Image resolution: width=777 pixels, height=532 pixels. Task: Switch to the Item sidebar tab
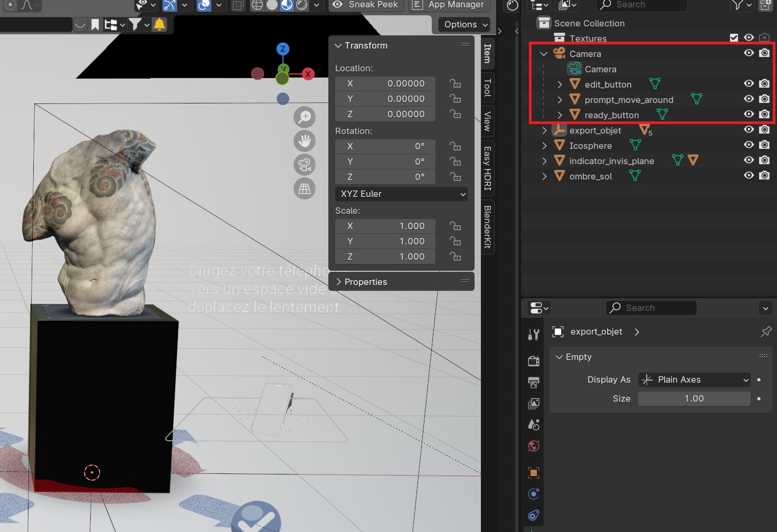(488, 53)
